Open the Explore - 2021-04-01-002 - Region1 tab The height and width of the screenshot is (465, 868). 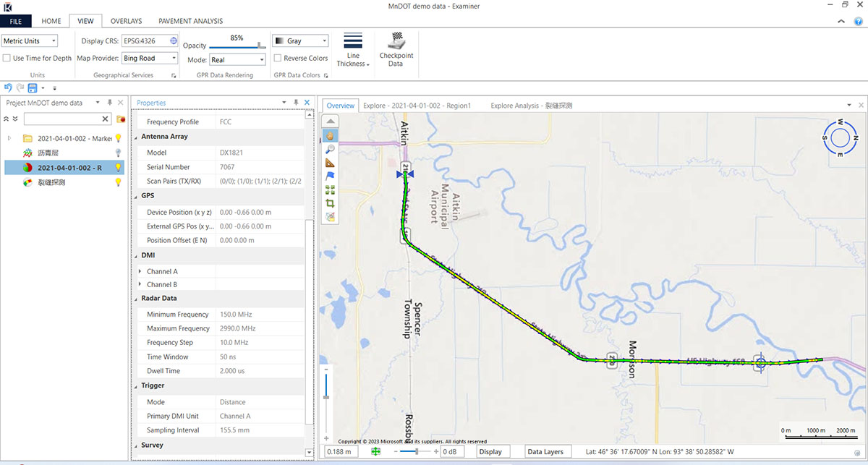click(417, 106)
